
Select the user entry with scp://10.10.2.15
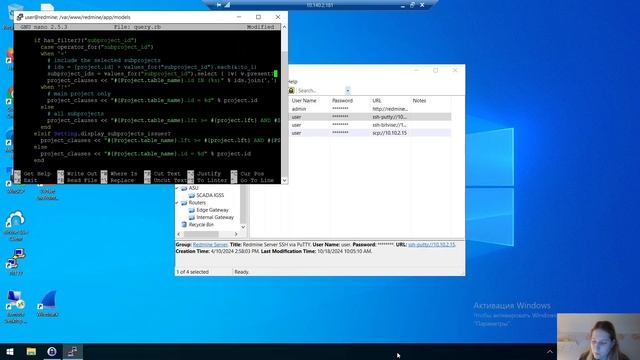pyautogui.click(x=370, y=133)
